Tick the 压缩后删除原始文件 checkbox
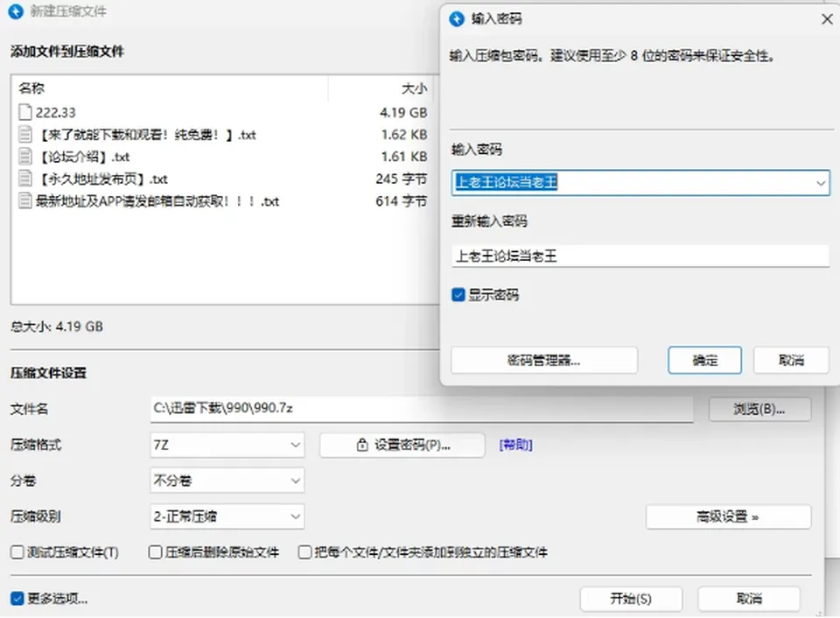 [156, 552]
